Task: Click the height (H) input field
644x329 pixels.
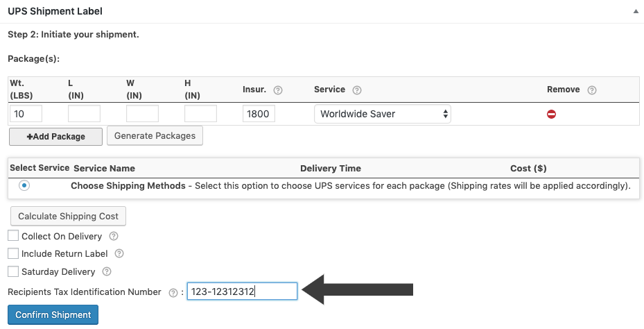Action: point(201,114)
